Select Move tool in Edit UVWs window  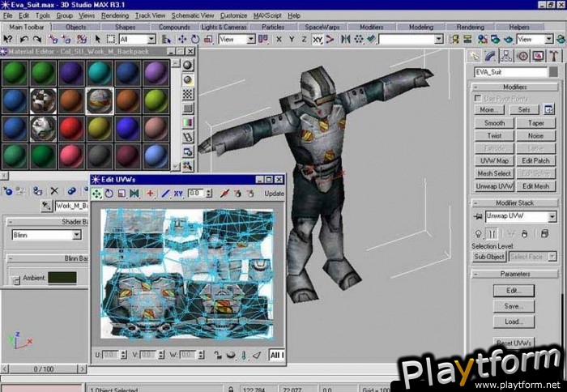pos(96,194)
